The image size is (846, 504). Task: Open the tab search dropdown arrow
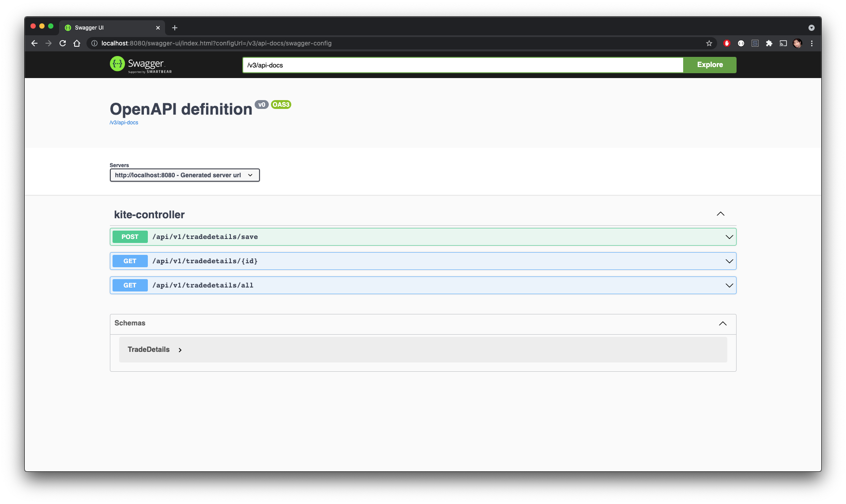click(x=811, y=28)
